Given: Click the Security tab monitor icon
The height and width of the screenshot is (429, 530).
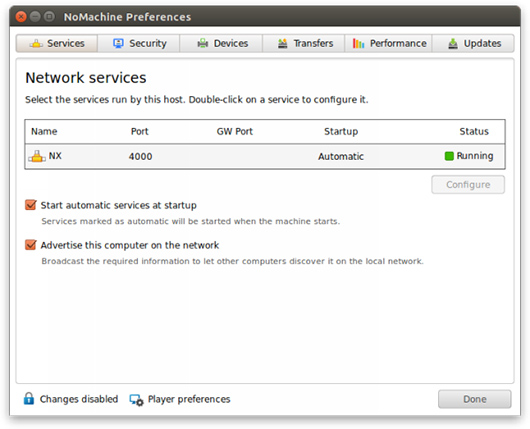Looking at the screenshot, I should pos(118,43).
